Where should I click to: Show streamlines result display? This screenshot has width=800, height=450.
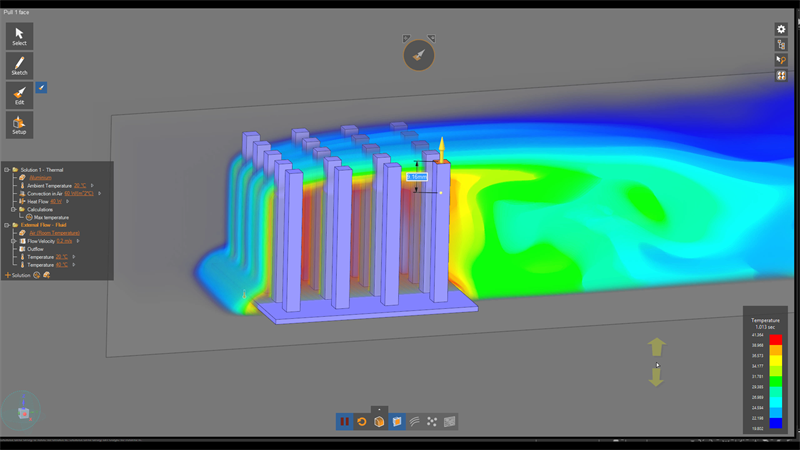point(414,422)
